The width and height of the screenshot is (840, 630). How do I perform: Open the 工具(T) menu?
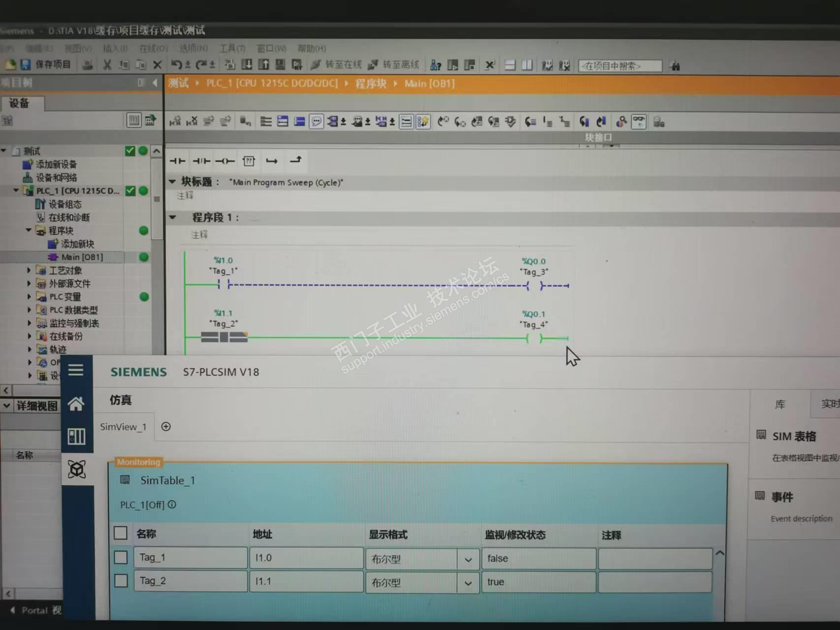click(232, 48)
